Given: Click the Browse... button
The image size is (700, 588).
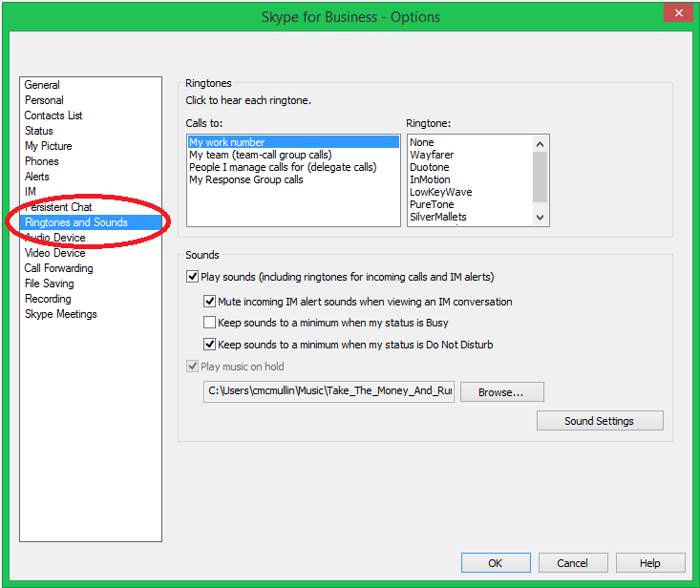Looking at the screenshot, I should [x=502, y=391].
